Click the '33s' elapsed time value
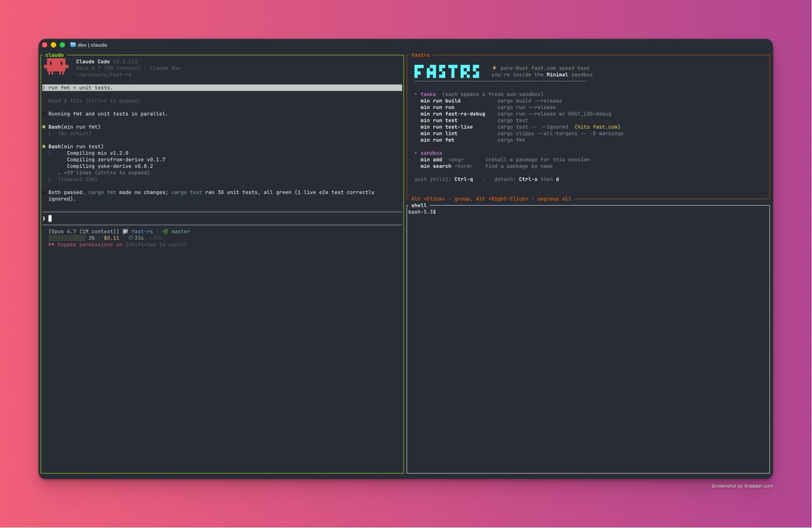Viewport: 812px width, 528px height. (x=139, y=238)
